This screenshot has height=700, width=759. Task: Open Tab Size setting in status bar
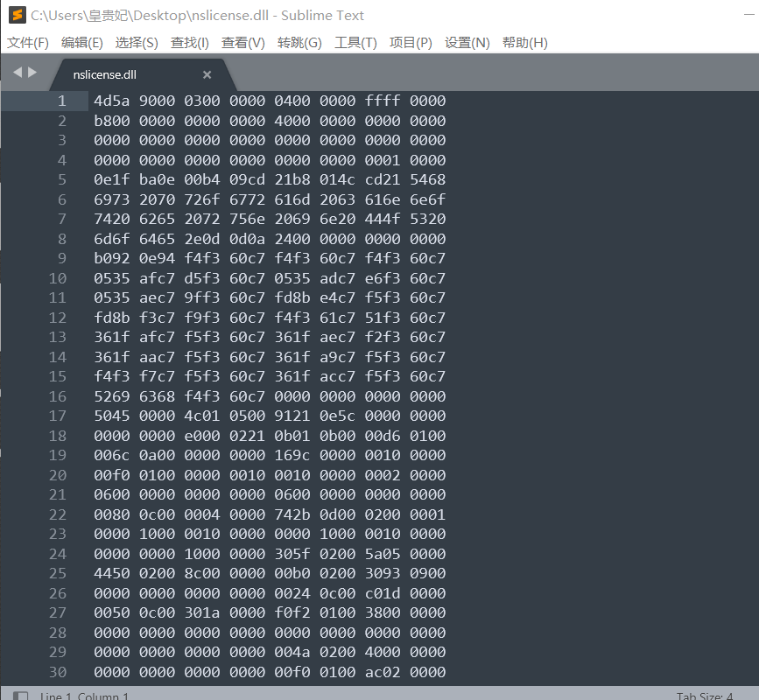pos(705,696)
